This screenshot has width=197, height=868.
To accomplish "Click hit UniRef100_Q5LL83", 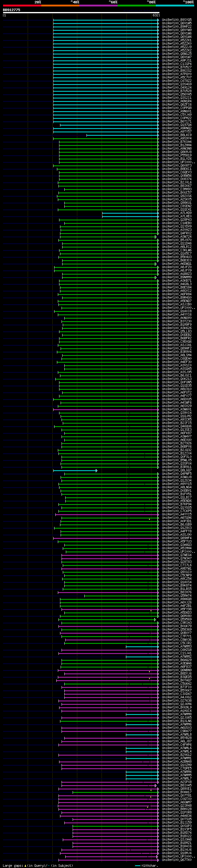I will (177, 332).
